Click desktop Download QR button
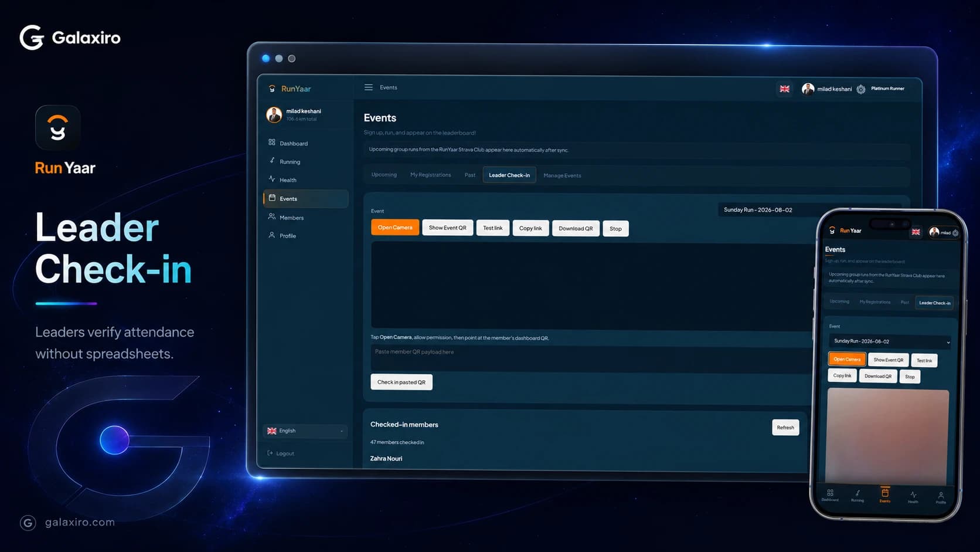Image resolution: width=980 pixels, height=552 pixels. pyautogui.click(x=576, y=228)
